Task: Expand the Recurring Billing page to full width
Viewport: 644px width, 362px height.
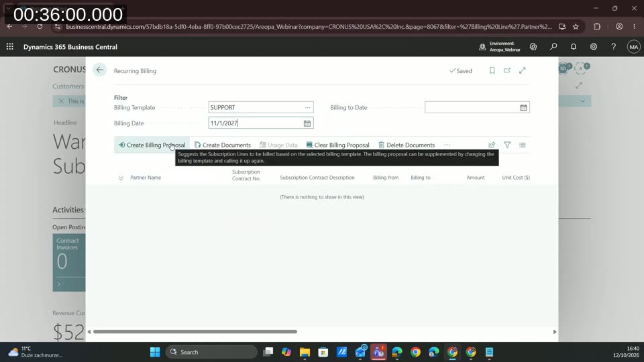Action: click(x=523, y=70)
